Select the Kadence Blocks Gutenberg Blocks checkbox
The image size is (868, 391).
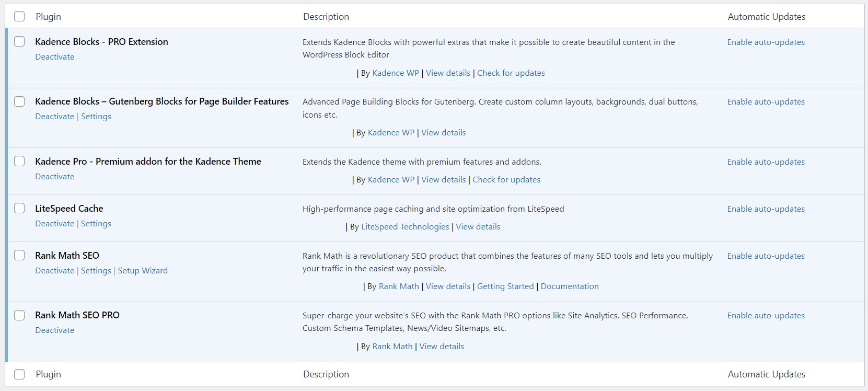click(19, 101)
